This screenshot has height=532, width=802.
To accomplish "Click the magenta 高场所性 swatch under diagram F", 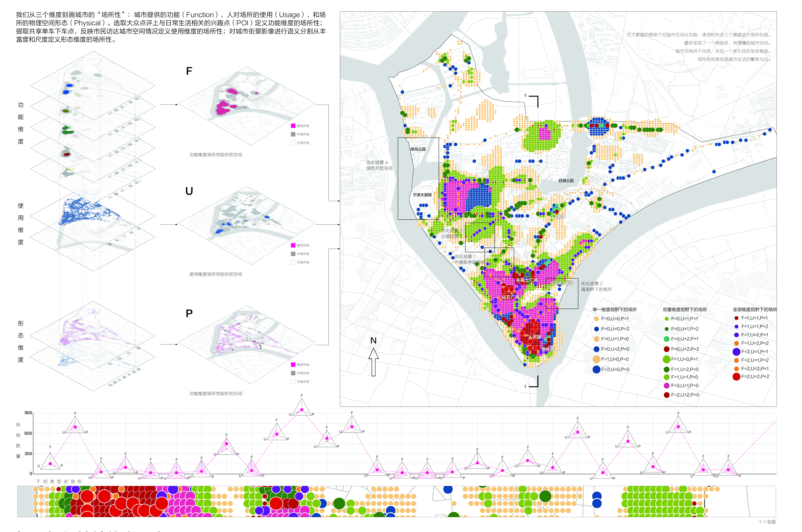I will pyautogui.click(x=293, y=126).
